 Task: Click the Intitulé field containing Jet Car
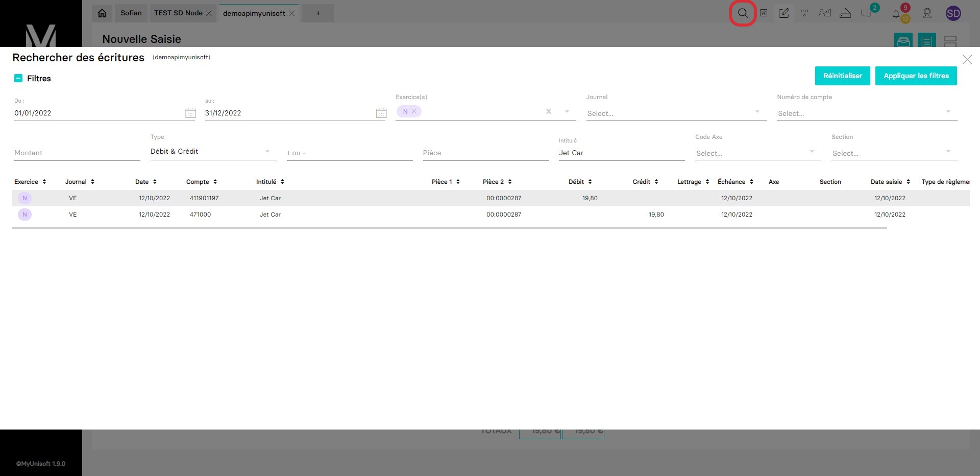622,153
